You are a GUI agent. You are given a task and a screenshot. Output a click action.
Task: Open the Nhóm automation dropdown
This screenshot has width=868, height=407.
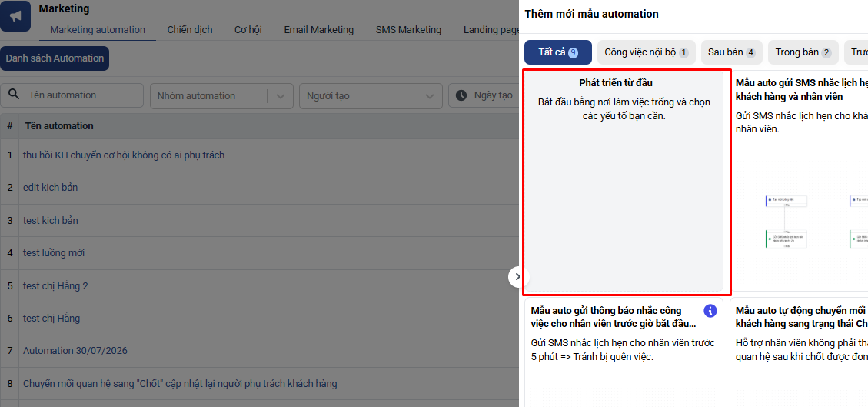coord(221,96)
